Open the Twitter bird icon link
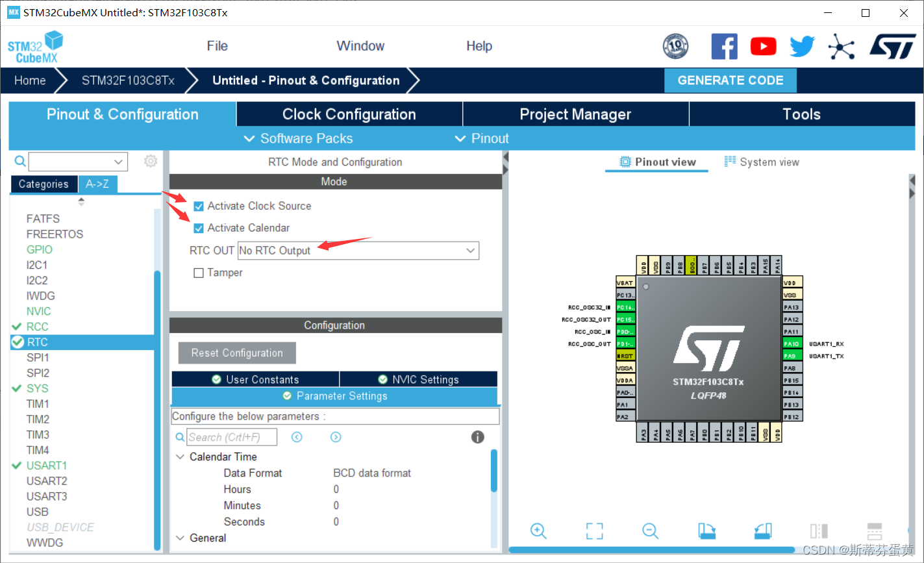 coord(802,46)
